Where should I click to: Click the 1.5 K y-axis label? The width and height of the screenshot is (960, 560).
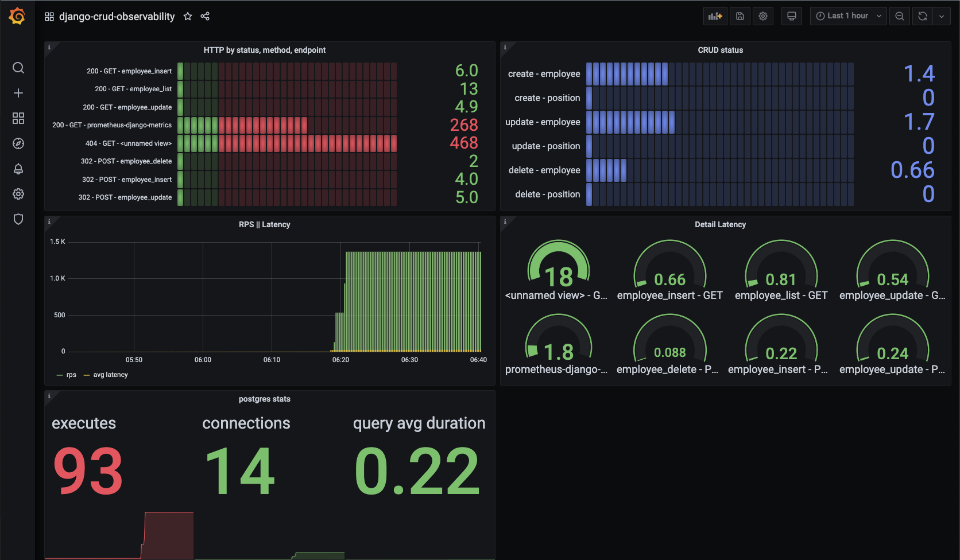(57, 242)
